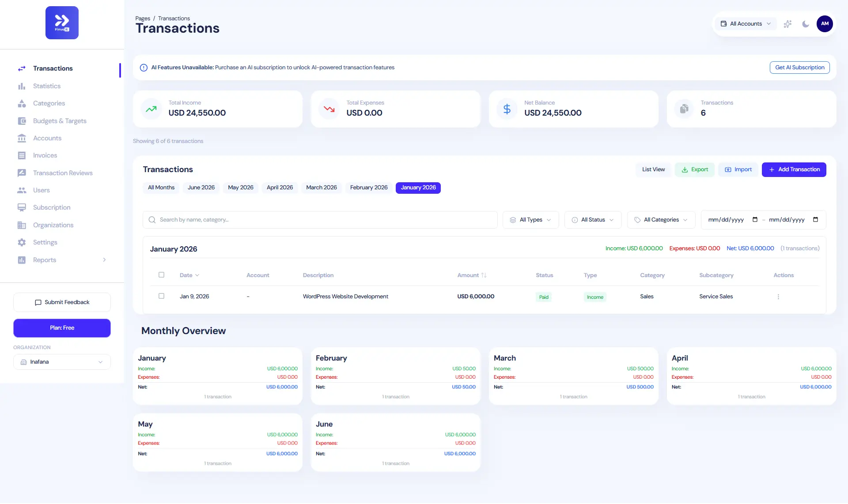Expand the Inafana organization selector
848x504 pixels.
pyautogui.click(x=62, y=362)
